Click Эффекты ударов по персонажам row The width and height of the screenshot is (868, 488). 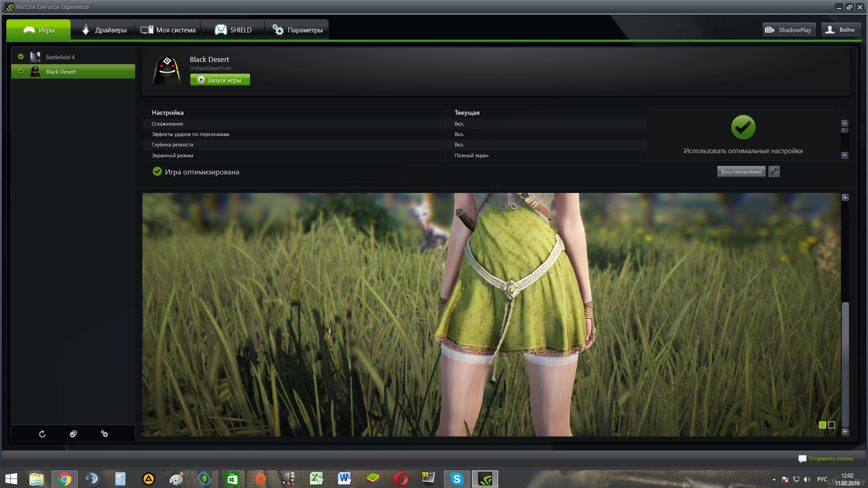(395, 134)
